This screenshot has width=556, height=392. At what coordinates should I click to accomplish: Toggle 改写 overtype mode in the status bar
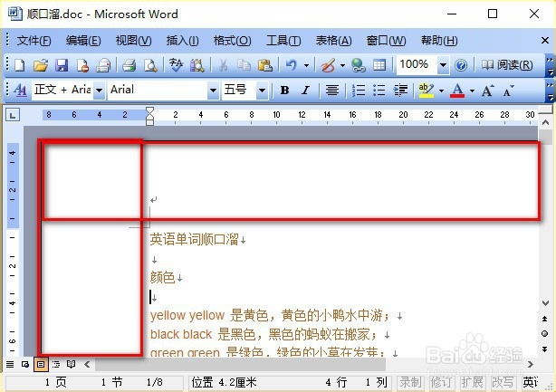click(503, 382)
